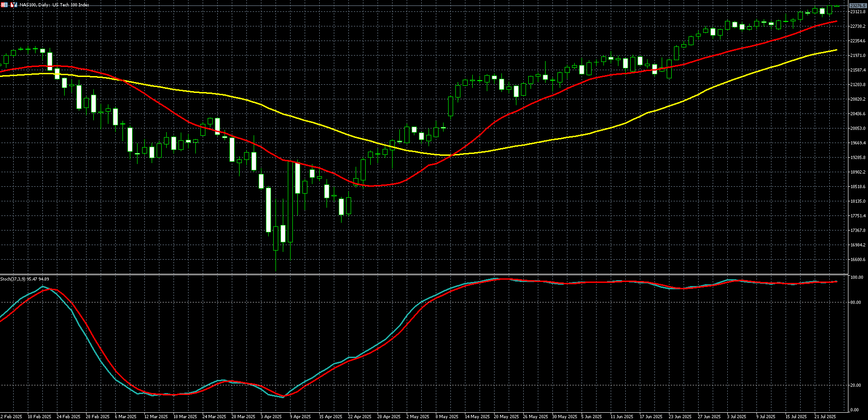Click the current price label 23276.5

click(858, 5)
